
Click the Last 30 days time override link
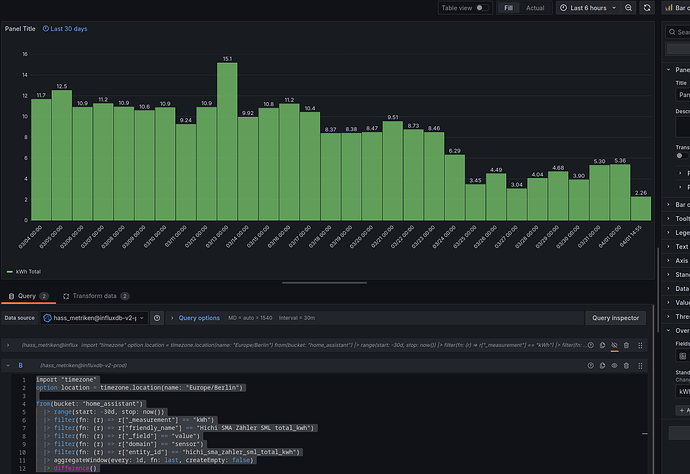[68, 29]
